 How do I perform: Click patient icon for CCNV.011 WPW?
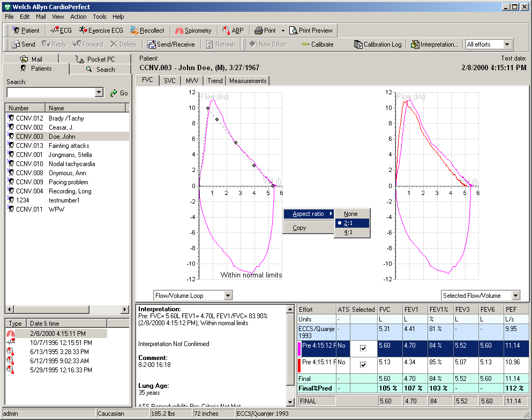click(11, 208)
